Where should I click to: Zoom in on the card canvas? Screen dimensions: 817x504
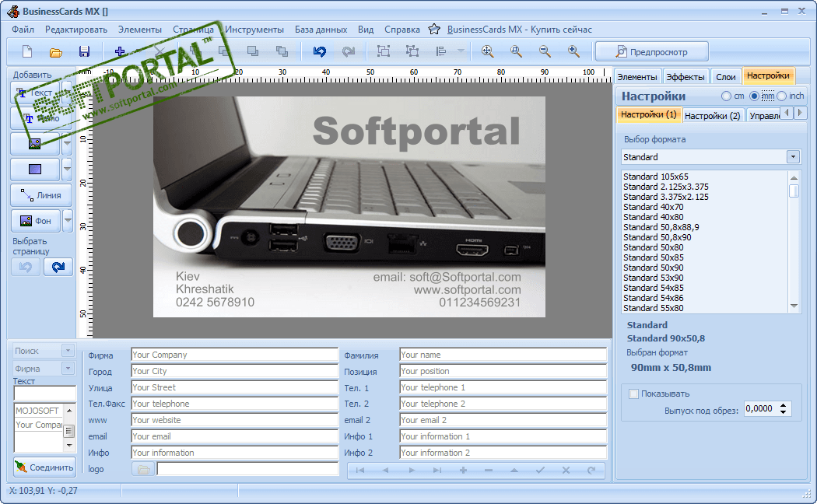573,51
